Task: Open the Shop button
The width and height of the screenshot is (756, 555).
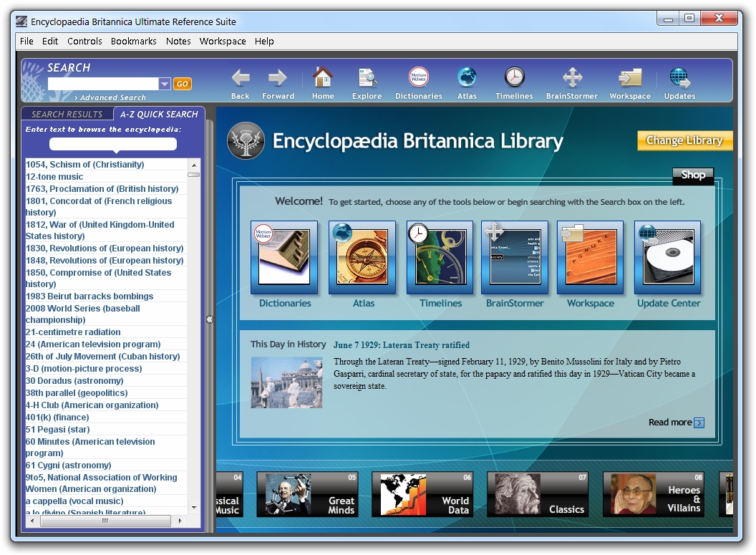Action: click(x=693, y=175)
